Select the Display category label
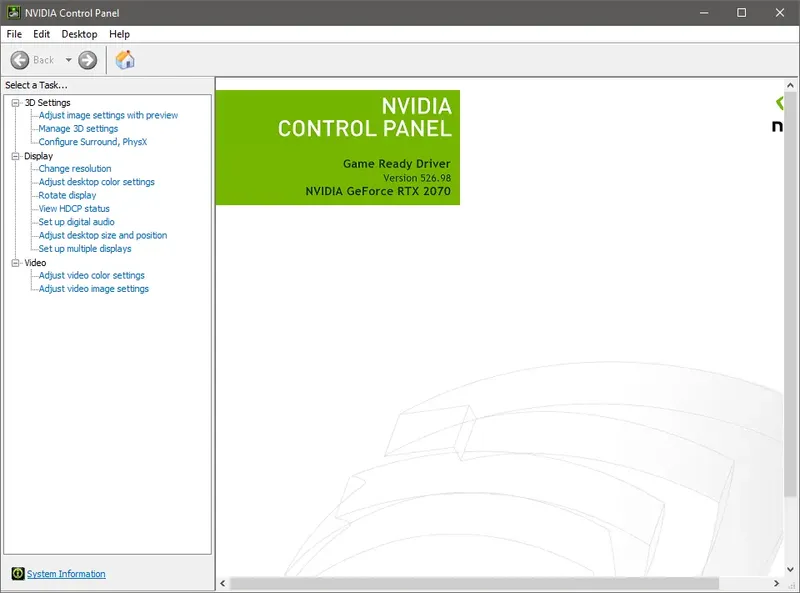The image size is (800, 593). pyautogui.click(x=38, y=156)
